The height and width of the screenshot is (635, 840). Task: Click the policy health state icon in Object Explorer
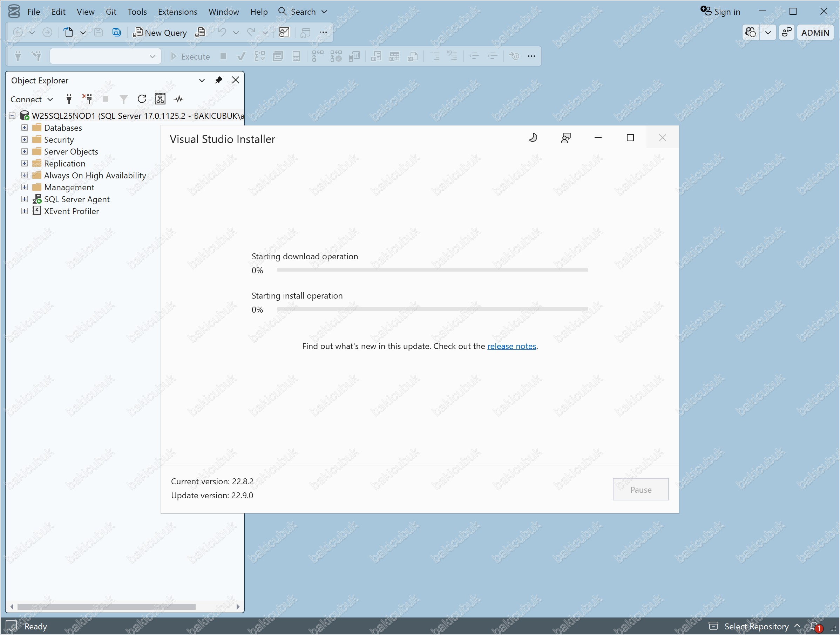point(160,99)
